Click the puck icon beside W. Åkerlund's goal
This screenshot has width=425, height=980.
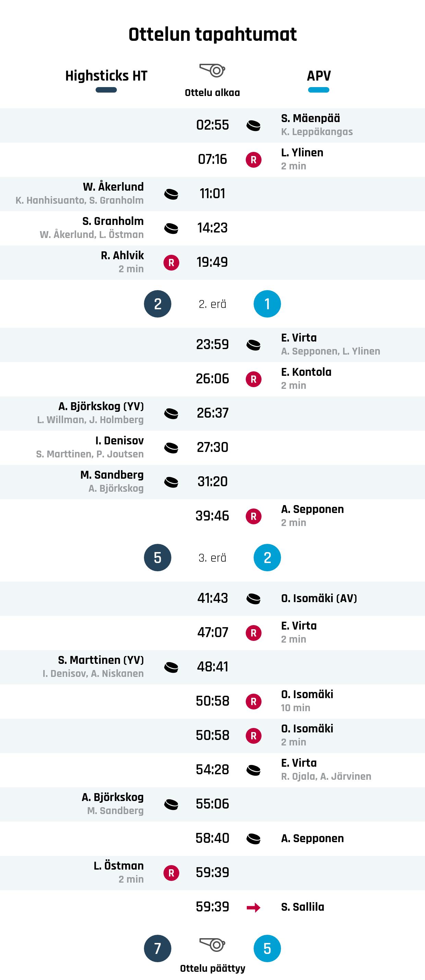click(171, 194)
